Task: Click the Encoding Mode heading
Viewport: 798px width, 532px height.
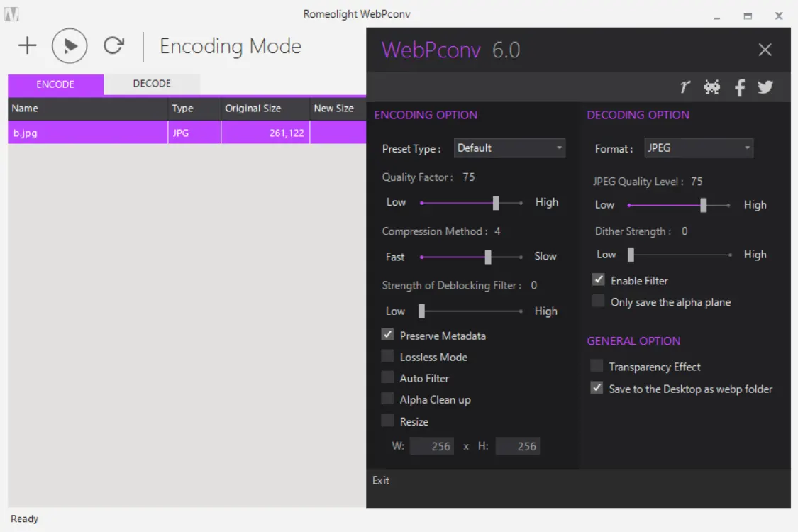Action: click(x=231, y=46)
